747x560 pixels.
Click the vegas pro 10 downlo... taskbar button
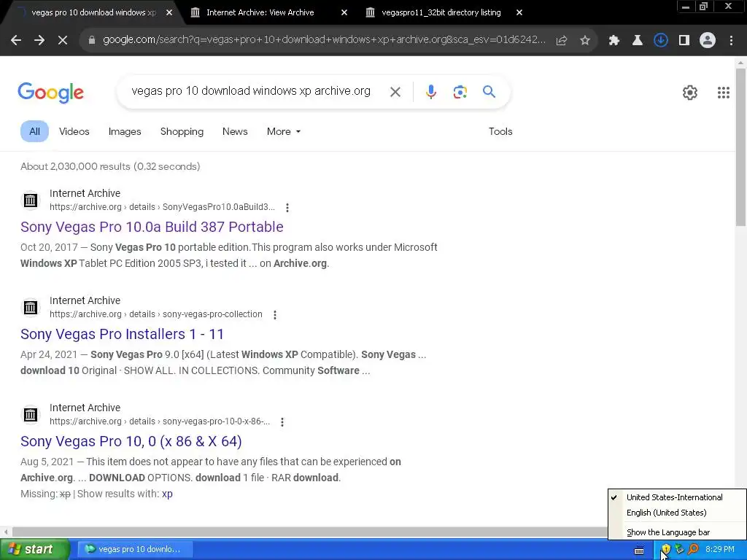click(x=135, y=549)
